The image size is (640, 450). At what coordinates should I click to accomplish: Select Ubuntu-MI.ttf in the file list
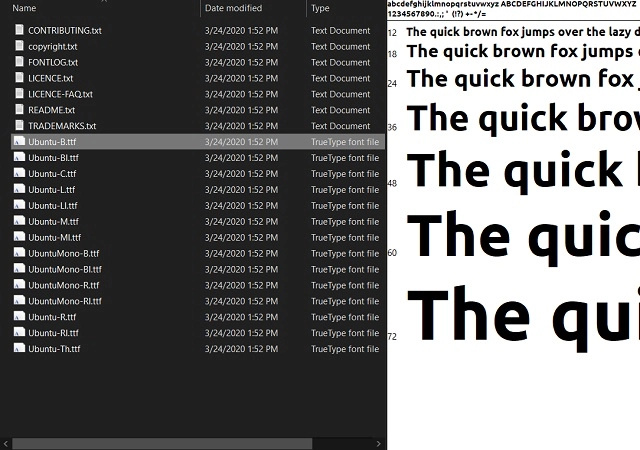(x=54, y=237)
